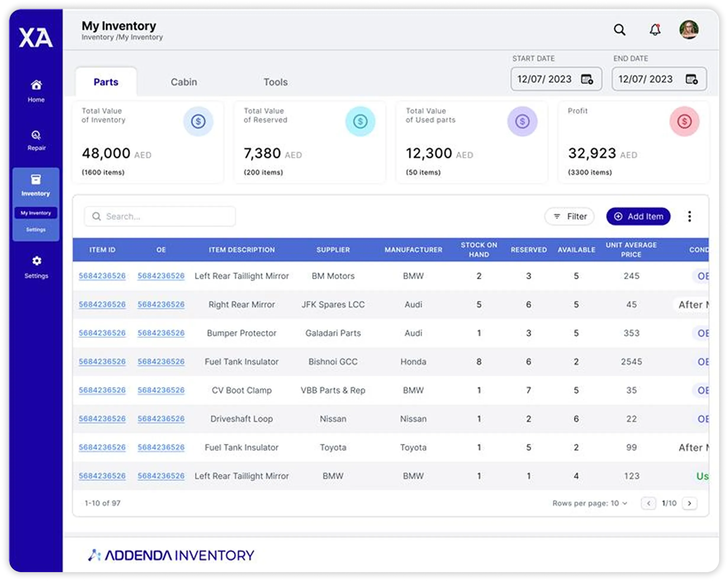The height and width of the screenshot is (581, 728).
Task: Click the XA logo
Action: pyautogui.click(x=36, y=38)
